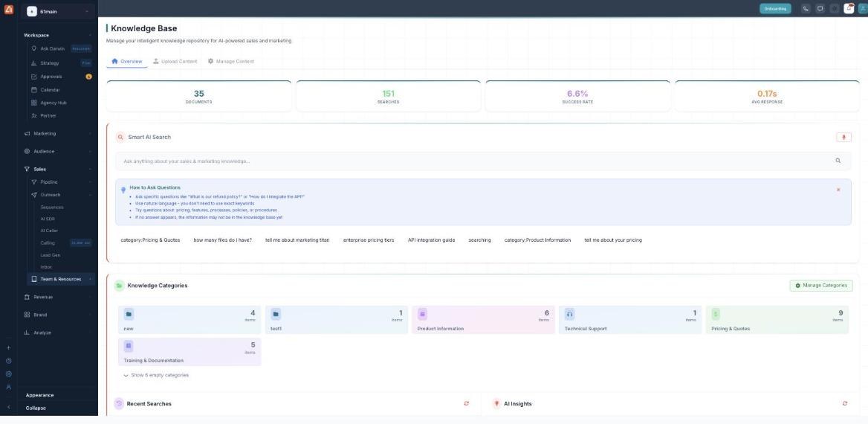
Task: Click the Smart AI Search icon
Action: 120,137
